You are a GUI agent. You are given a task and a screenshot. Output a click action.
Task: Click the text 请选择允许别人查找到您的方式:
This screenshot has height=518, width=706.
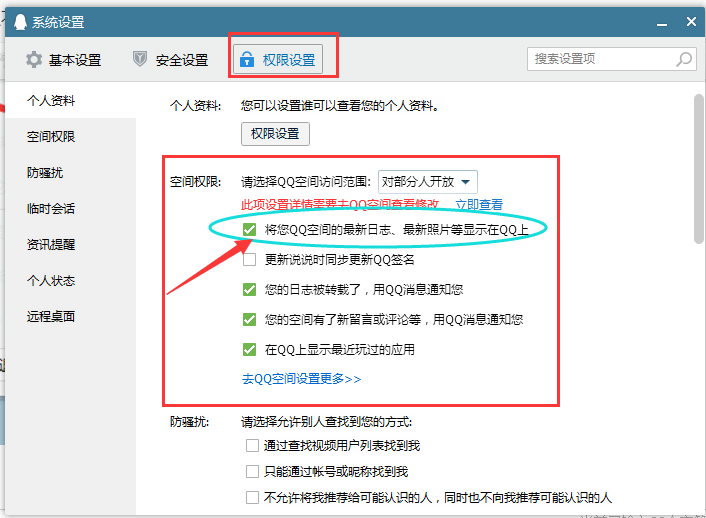click(326, 422)
